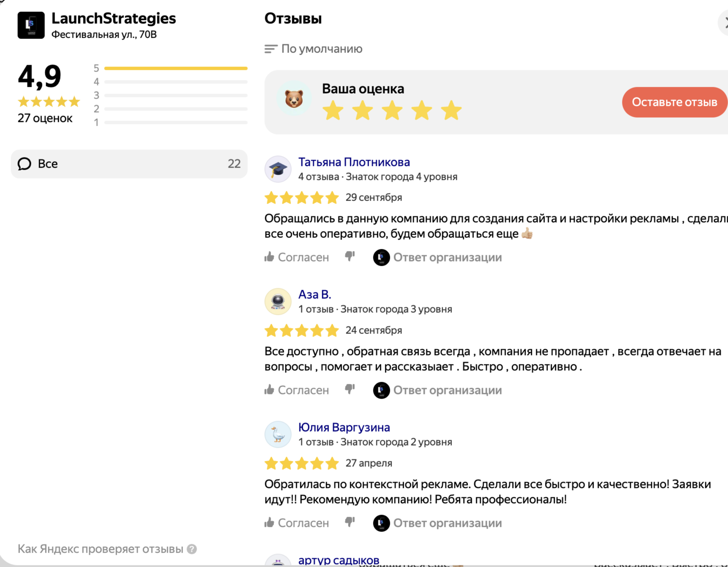Give a five-star rating under Ваша оценка
728x567 pixels.
[x=451, y=110]
